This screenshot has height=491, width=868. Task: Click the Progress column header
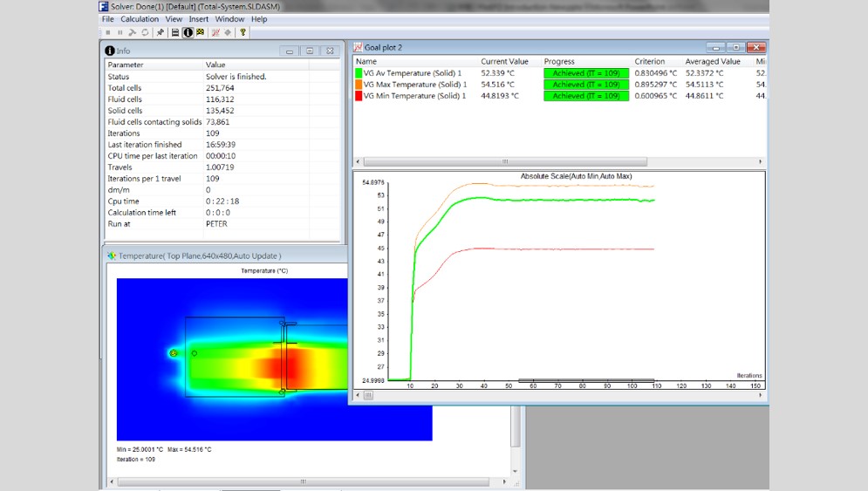[559, 61]
